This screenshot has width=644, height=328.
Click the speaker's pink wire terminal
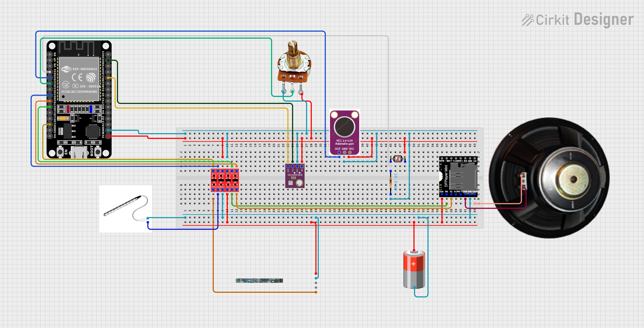(x=521, y=176)
